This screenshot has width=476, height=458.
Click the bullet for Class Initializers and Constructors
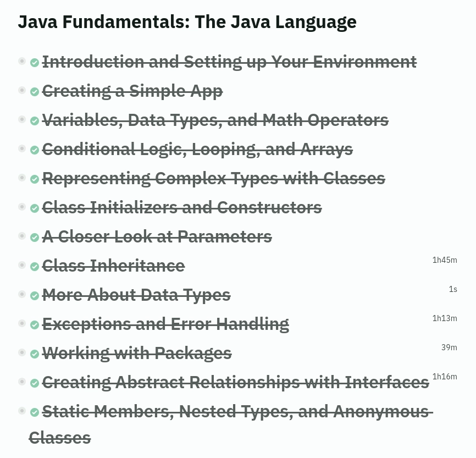point(22,207)
